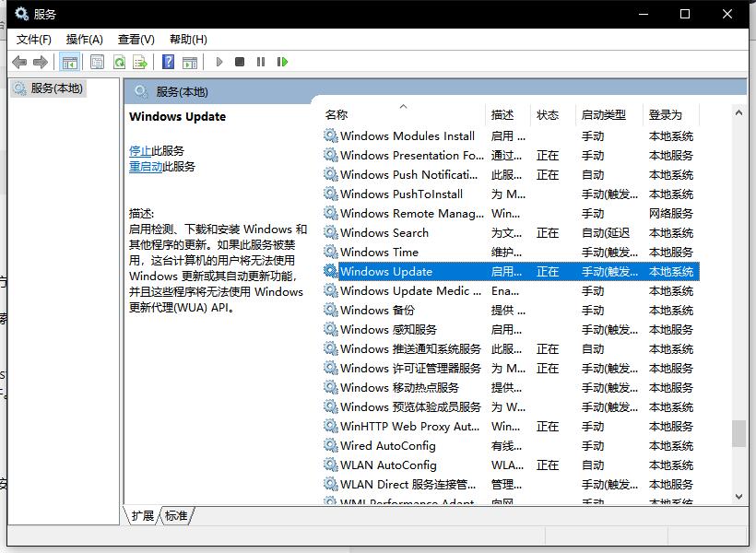Select the Windows Time service
756x553 pixels.
[x=511, y=253]
